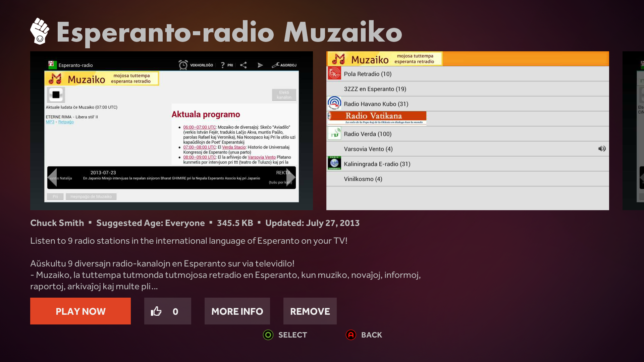Click the Esperanto-radio Muzaiko title
Image resolution: width=644 pixels, height=362 pixels.
point(229,33)
